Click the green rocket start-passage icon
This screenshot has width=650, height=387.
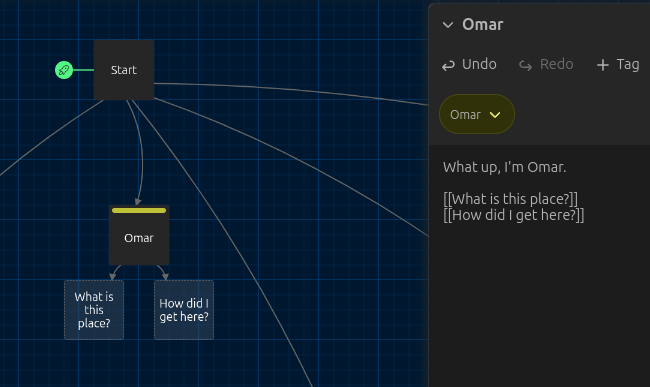point(64,70)
